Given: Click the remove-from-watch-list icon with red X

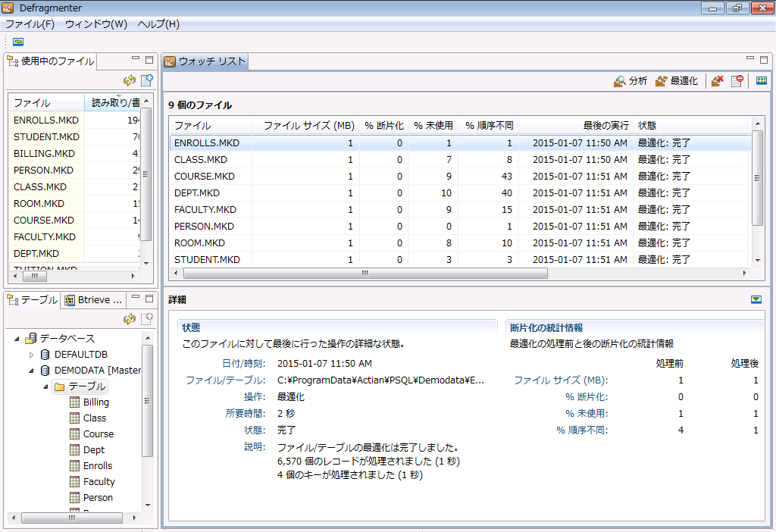Looking at the screenshot, I should click(x=717, y=81).
